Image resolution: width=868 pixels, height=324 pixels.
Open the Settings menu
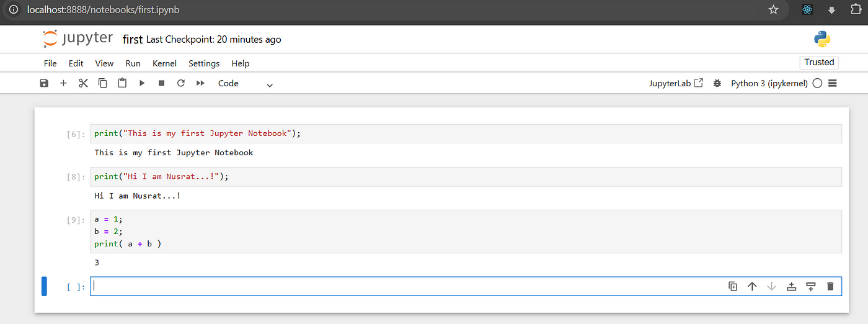click(204, 63)
